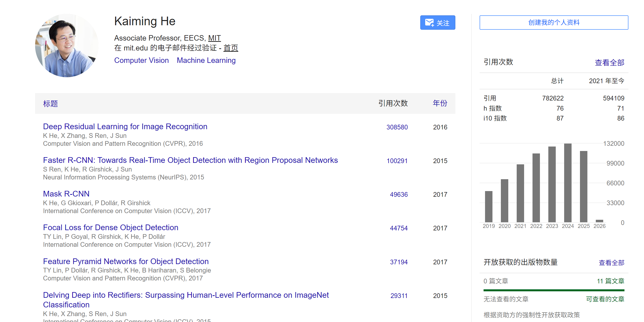This screenshot has width=644, height=322.
Task: Click the 2019 bar in citation chart
Action: 489,206
